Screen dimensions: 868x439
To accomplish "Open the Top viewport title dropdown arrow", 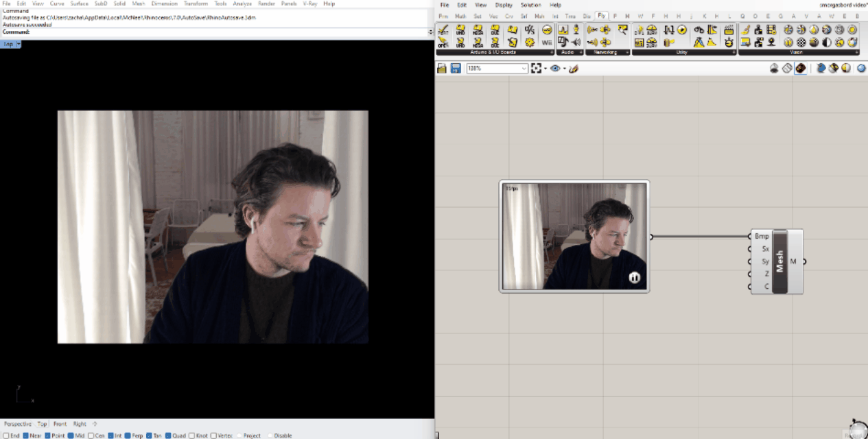I will click(19, 44).
